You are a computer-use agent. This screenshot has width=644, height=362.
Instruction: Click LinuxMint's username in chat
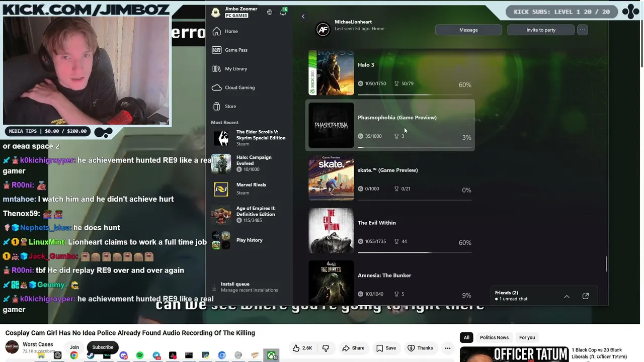[47, 242]
